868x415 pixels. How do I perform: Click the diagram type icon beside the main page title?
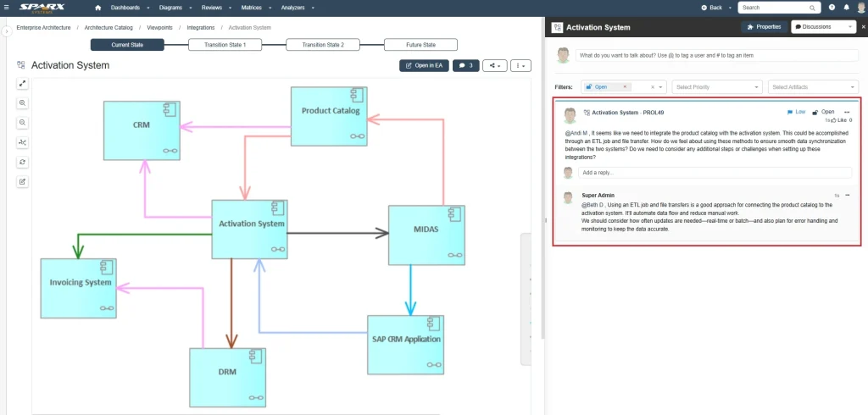(x=21, y=65)
